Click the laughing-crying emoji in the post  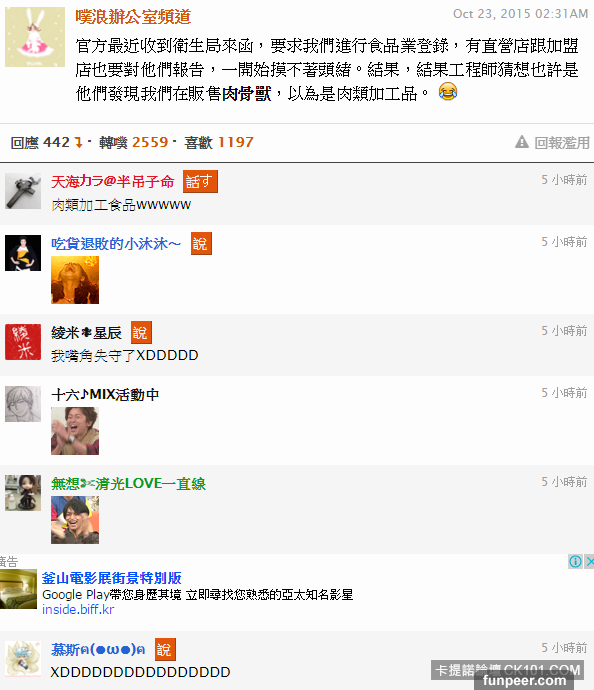448,92
